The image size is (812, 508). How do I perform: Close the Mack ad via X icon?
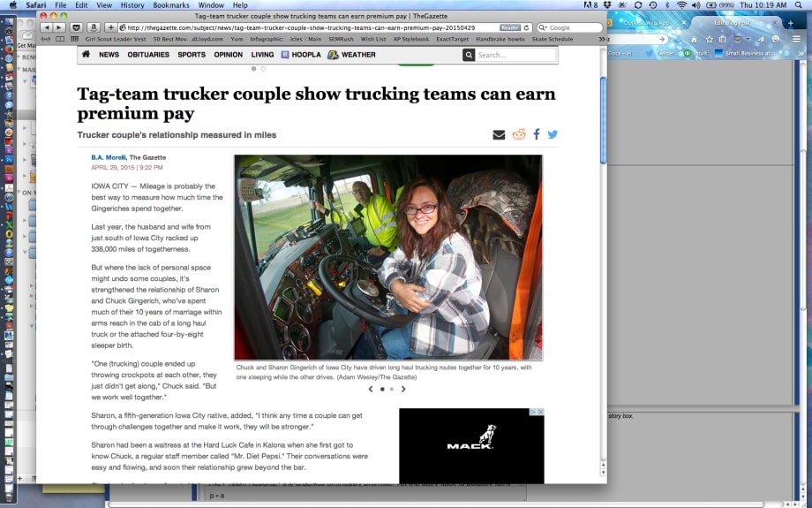[x=541, y=412]
